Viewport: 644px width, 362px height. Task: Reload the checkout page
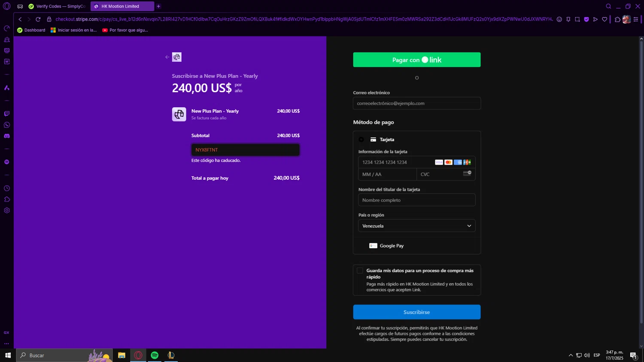point(38,19)
